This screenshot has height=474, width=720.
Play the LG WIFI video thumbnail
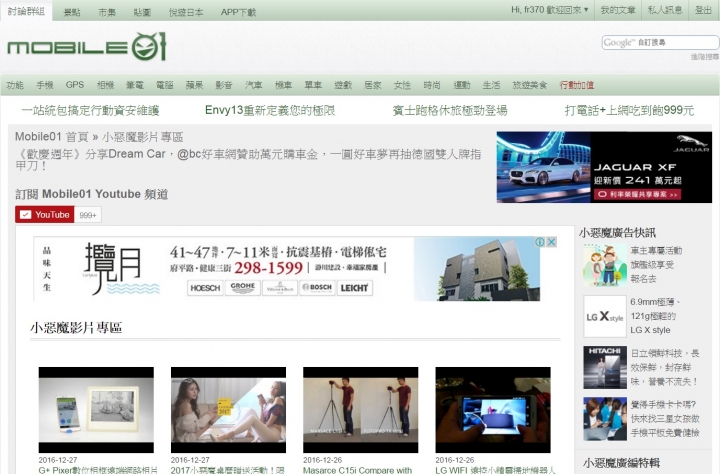493,410
